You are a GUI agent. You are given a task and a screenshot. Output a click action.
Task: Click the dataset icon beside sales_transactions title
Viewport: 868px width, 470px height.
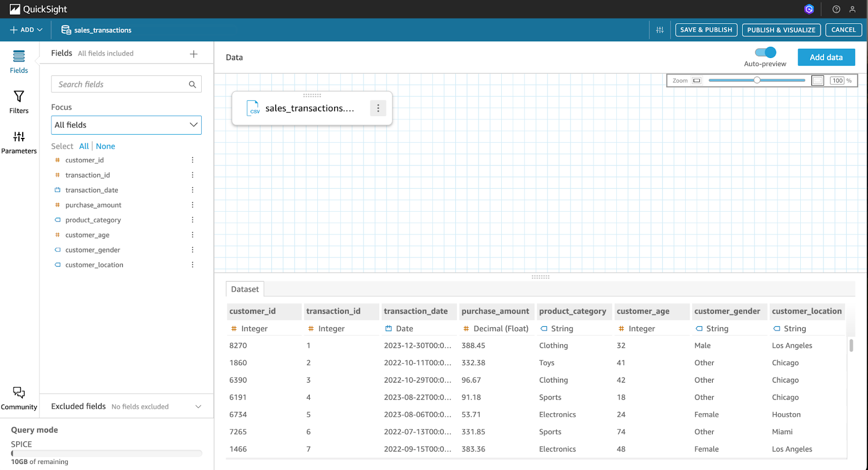[x=66, y=30]
